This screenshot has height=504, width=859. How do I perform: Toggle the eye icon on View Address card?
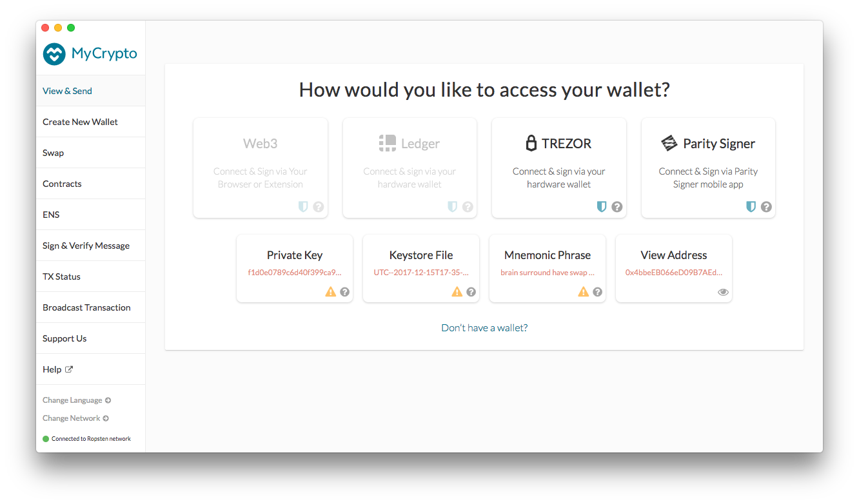tap(723, 291)
